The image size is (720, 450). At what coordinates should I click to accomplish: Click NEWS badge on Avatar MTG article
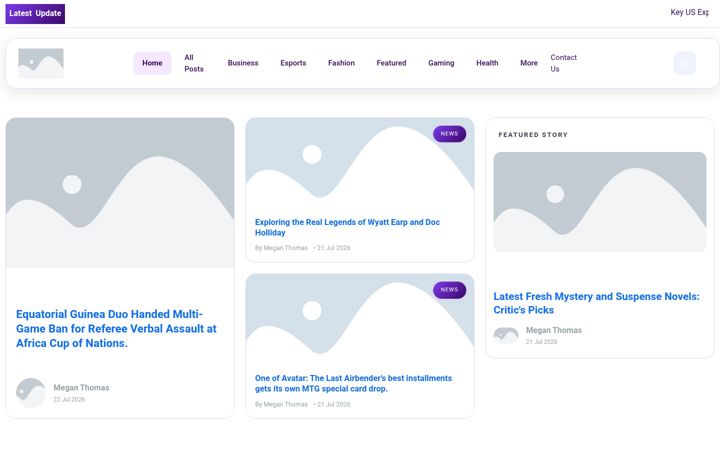[450, 290]
